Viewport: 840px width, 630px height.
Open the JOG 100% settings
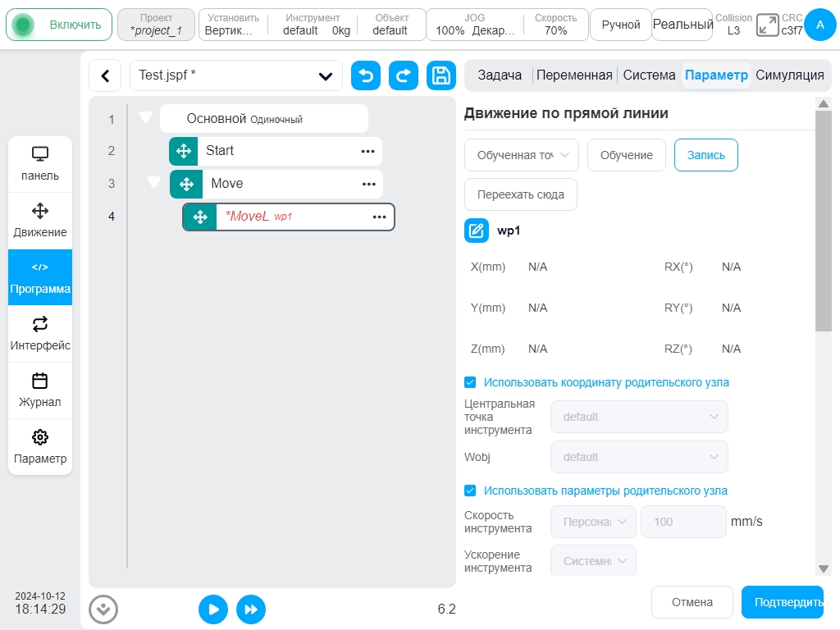[475, 25]
